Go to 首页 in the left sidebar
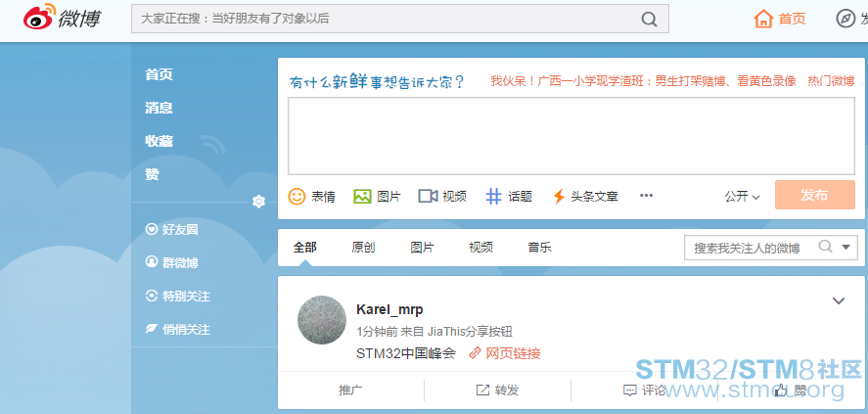The height and width of the screenshot is (414, 868). [159, 74]
